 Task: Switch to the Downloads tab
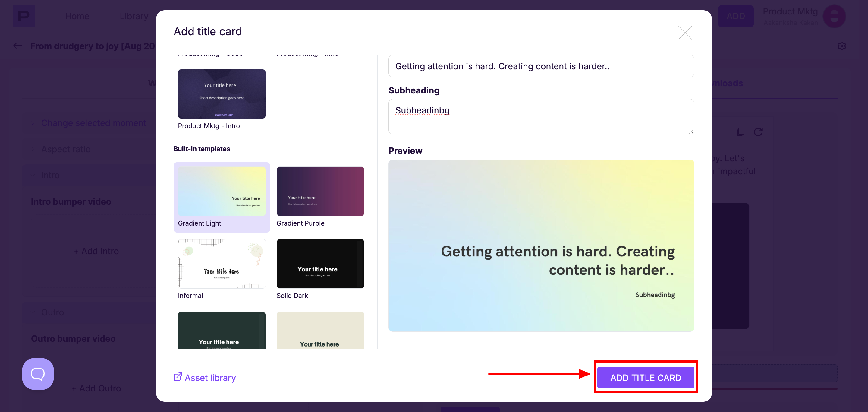(727, 83)
